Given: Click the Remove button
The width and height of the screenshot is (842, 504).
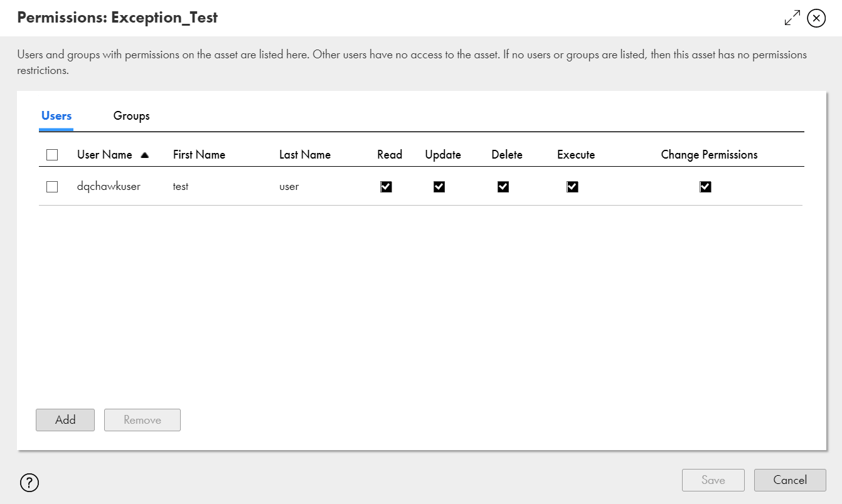Looking at the screenshot, I should [x=142, y=420].
